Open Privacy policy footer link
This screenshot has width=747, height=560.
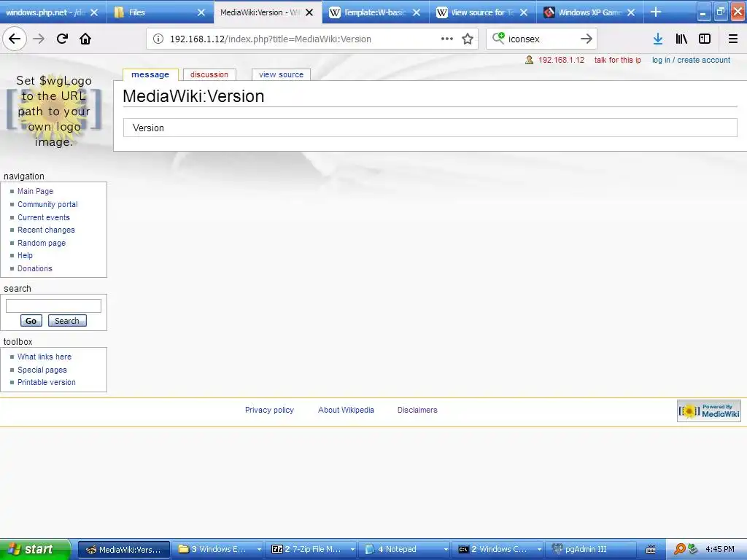coord(269,410)
